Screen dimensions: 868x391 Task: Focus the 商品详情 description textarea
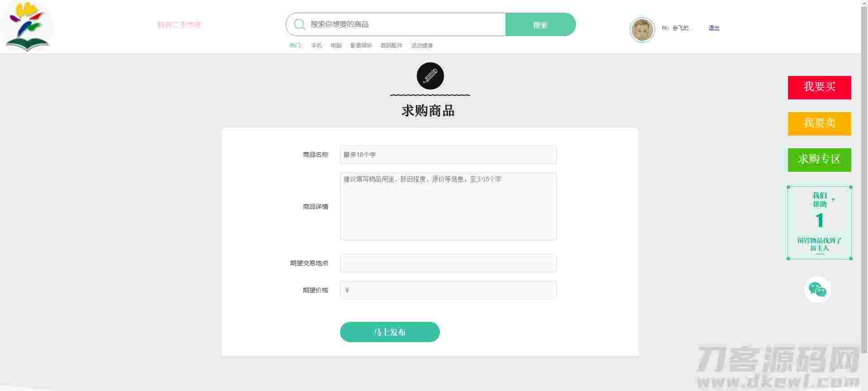[448, 206]
